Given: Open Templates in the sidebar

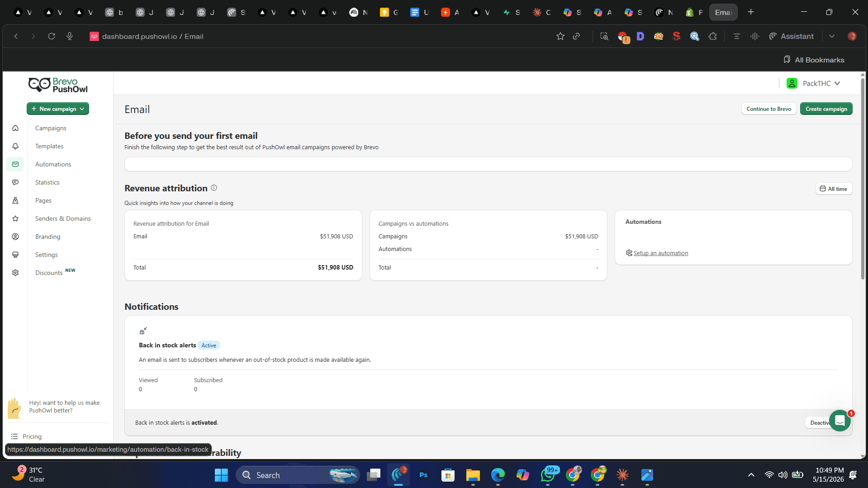Looking at the screenshot, I should tap(49, 146).
